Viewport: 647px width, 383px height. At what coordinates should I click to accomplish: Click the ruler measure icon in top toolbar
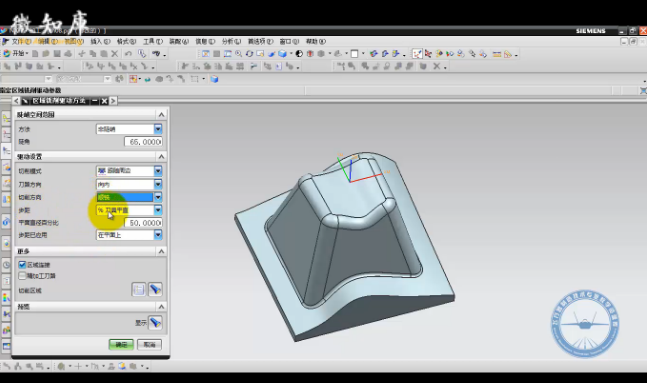[x=497, y=54]
